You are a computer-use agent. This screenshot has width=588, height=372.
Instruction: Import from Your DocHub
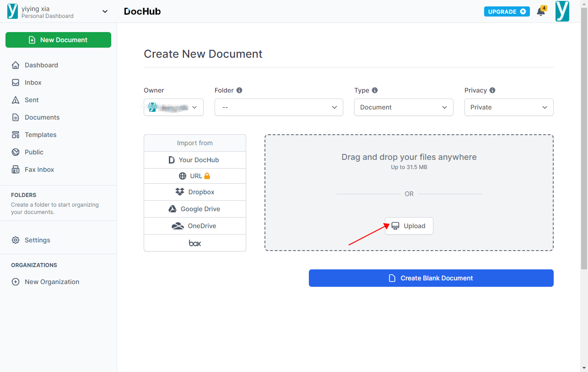(195, 160)
